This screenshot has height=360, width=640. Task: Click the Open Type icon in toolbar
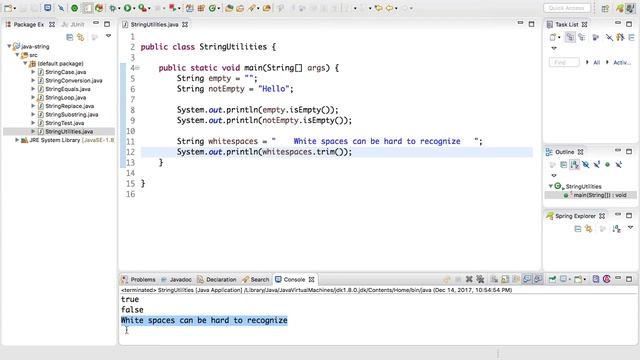[x=229, y=8]
